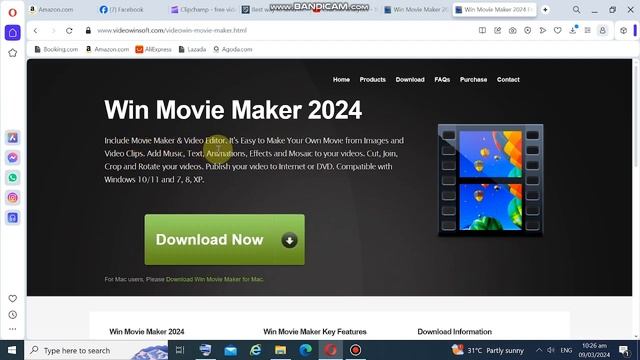Open sidebar three-dots setup menu
The image size is (640, 360).
13,329
